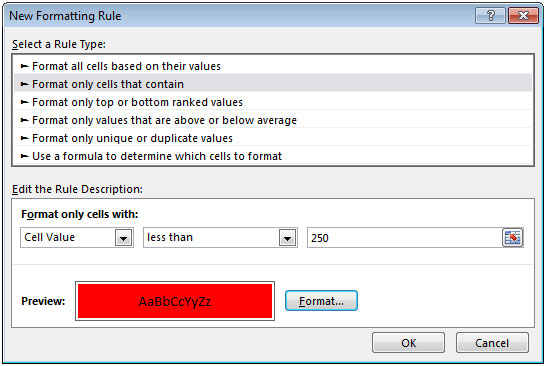Click the 'Format only cells with:' label

point(80,214)
